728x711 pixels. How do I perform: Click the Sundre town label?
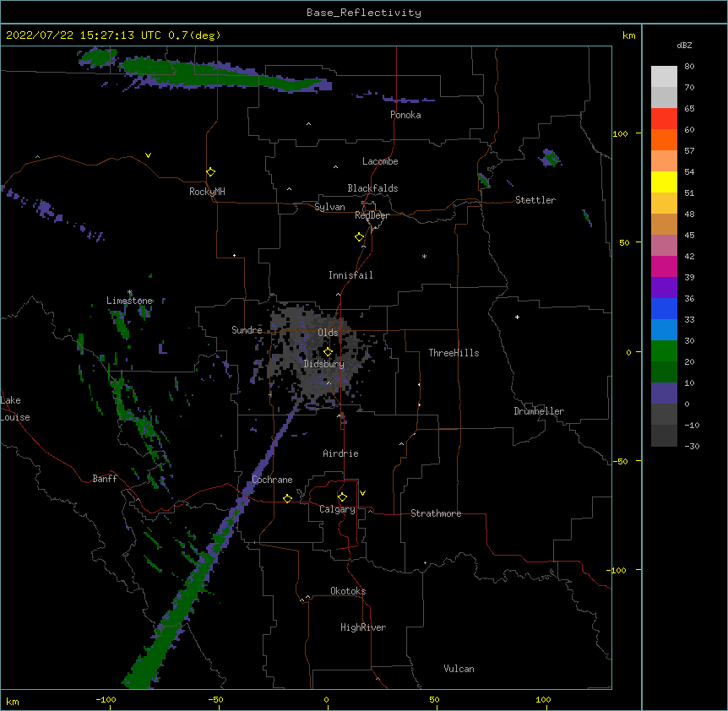(x=247, y=330)
